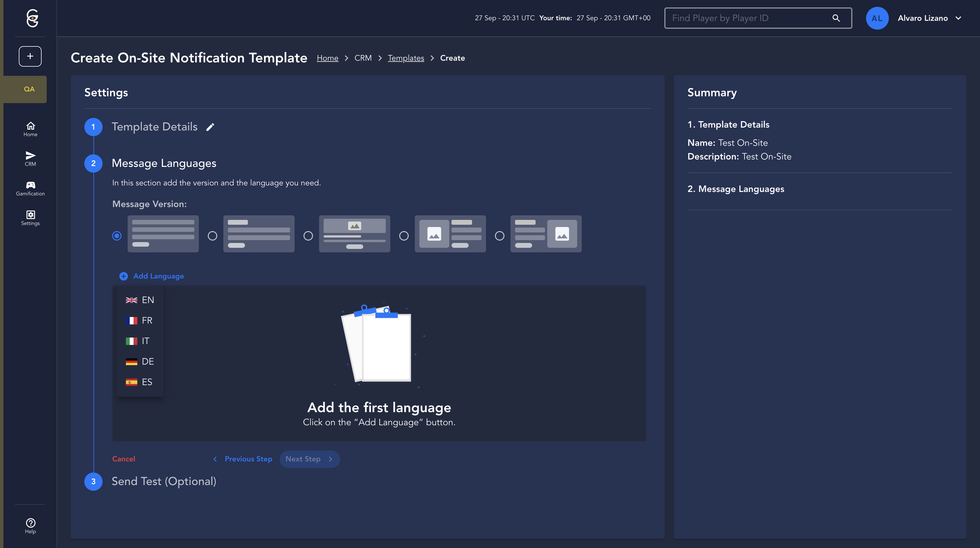Select the text-only message version radio
This screenshot has height=548, width=980.
pos(117,236)
